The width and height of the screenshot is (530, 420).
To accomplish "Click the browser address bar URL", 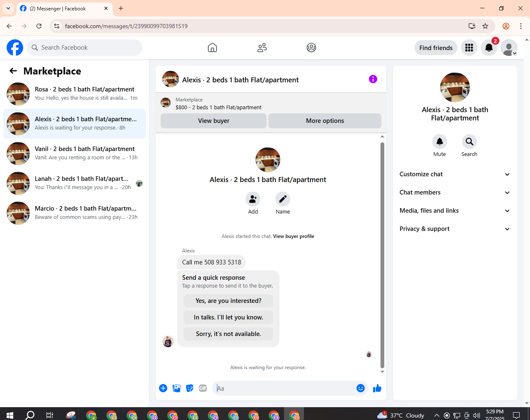I will point(126,26).
